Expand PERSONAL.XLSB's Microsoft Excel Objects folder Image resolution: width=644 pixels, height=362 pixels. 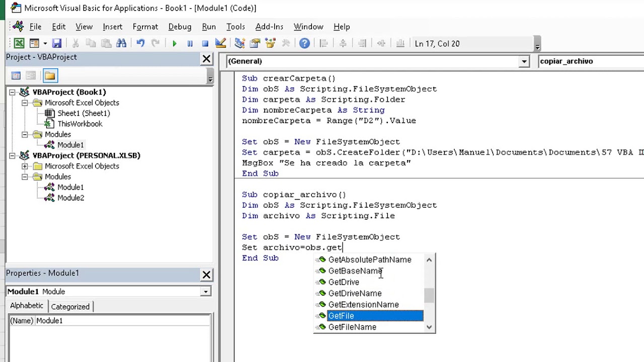25,166
